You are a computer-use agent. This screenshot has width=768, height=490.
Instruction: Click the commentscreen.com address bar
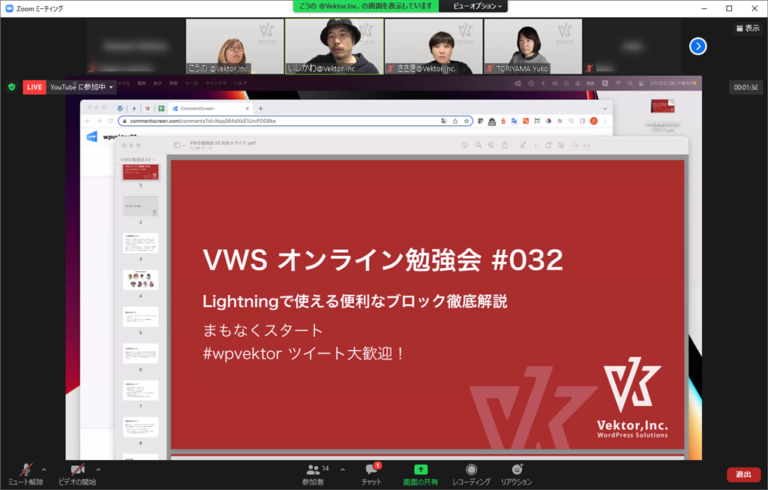(295, 121)
